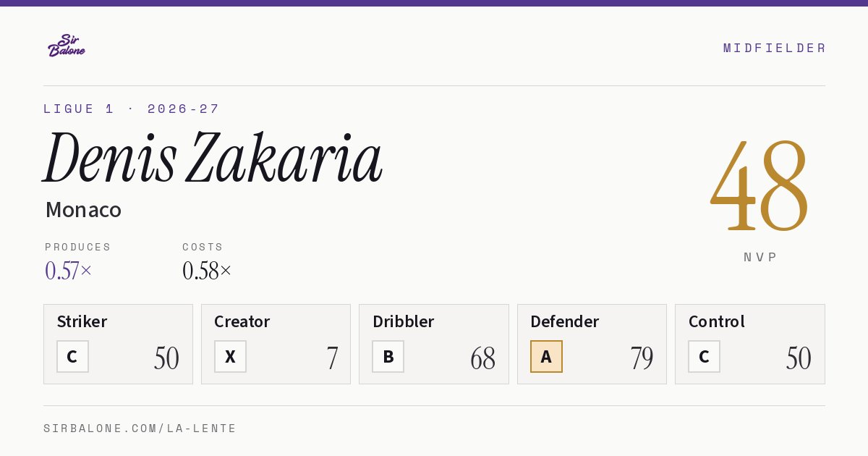Click the Denis Zakaria player name
868x456 pixels.
(213, 157)
